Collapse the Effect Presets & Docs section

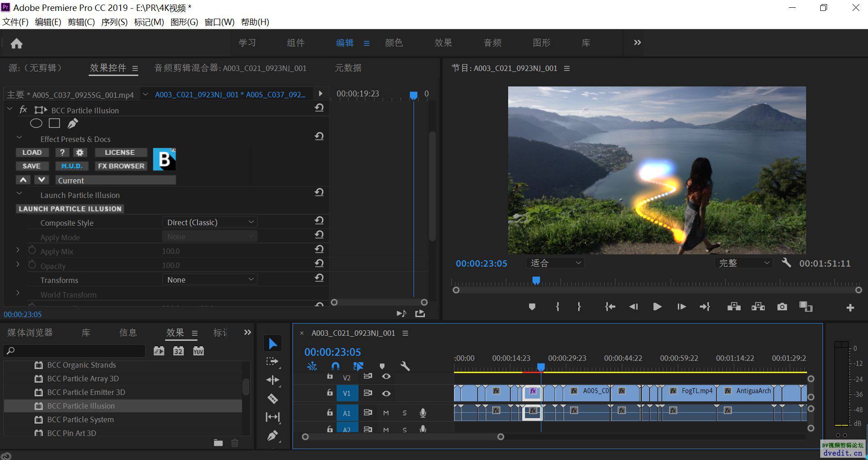click(x=19, y=138)
